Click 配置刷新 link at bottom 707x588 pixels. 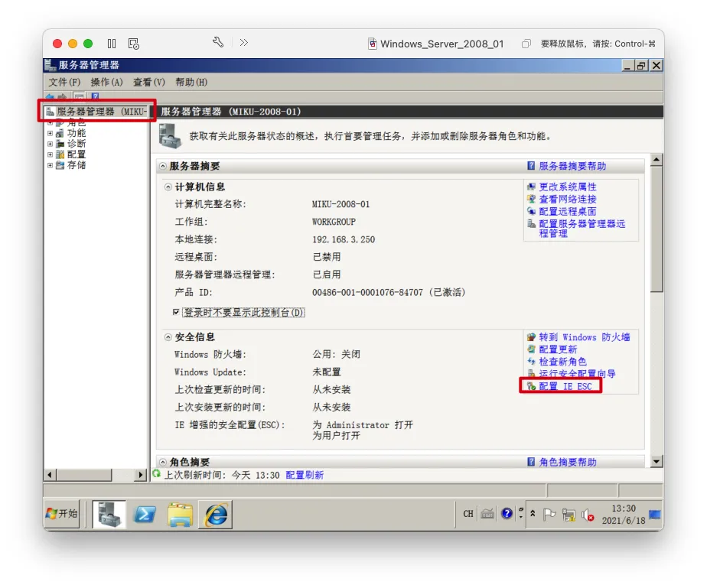point(305,475)
